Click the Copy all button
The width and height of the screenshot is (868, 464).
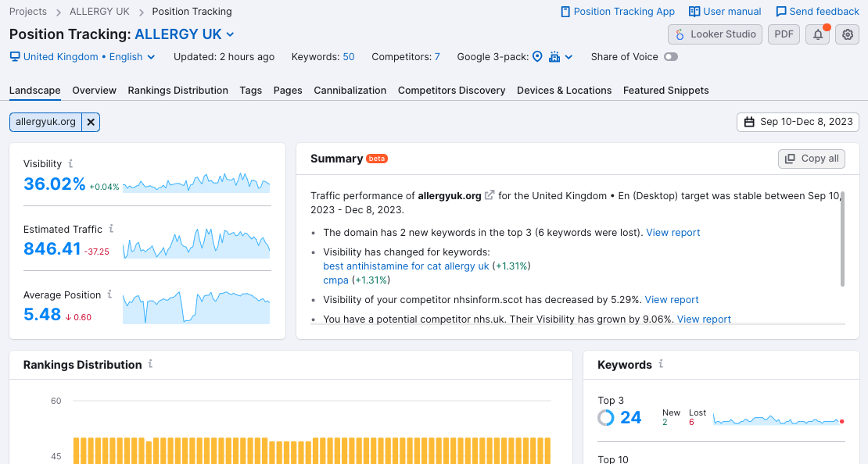point(812,159)
